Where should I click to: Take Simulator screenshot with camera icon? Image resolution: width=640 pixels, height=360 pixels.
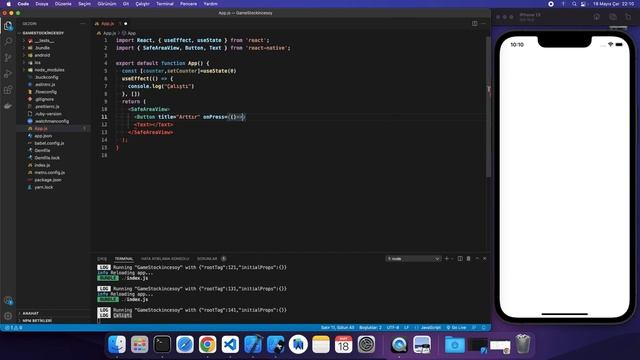coord(613,17)
